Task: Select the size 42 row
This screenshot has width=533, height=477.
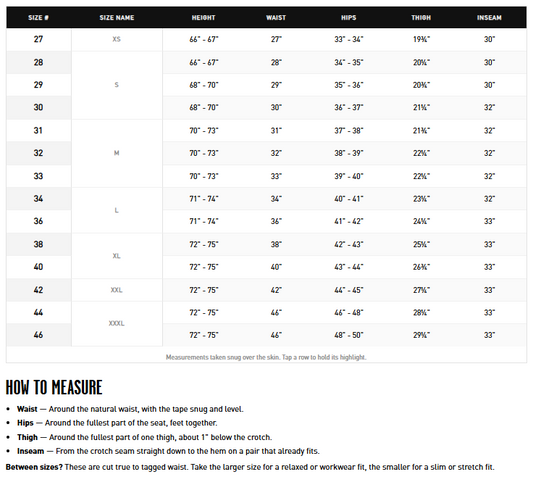Action: 266,290
